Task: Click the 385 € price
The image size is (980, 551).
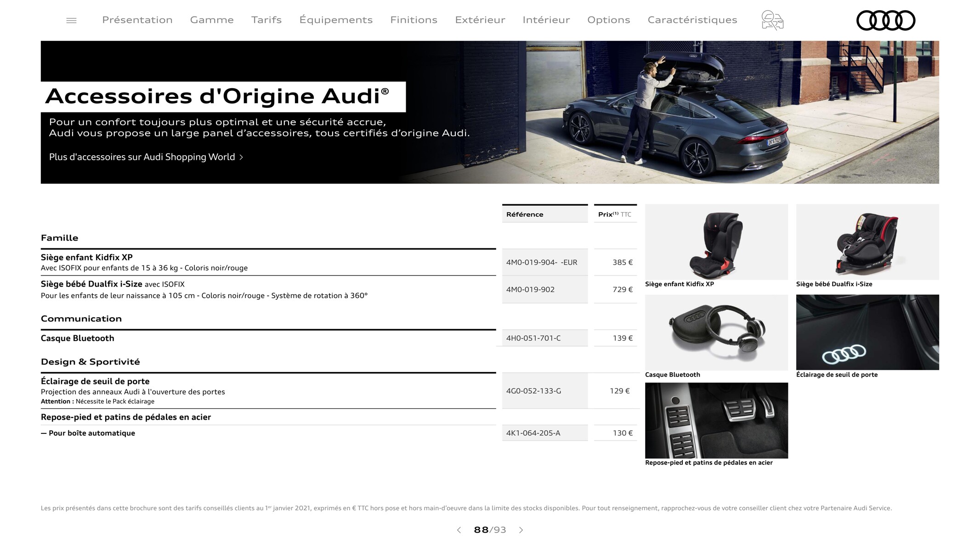Action: (x=623, y=262)
